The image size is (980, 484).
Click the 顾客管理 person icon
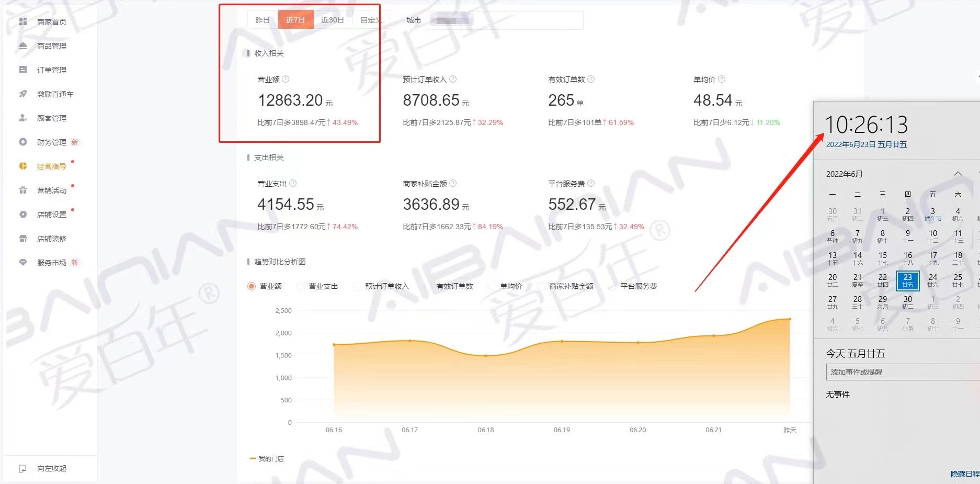point(23,118)
